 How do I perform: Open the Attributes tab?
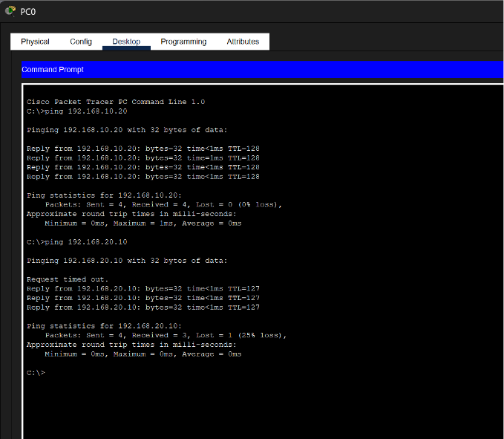click(x=243, y=42)
